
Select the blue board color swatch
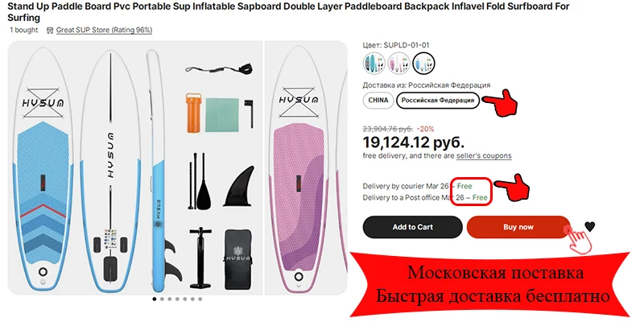[x=374, y=64]
